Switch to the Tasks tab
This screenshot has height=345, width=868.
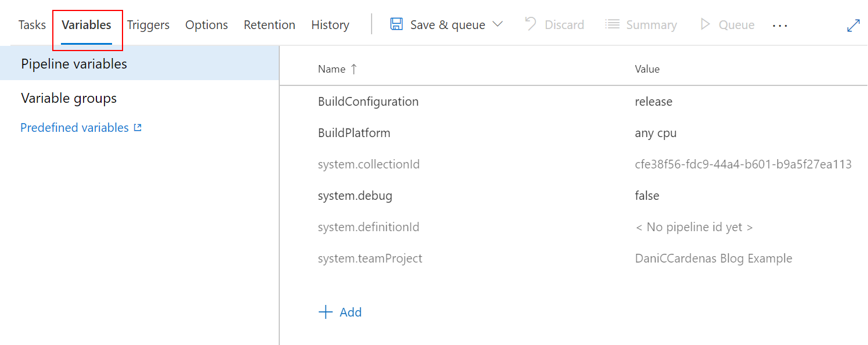point(32,25)
